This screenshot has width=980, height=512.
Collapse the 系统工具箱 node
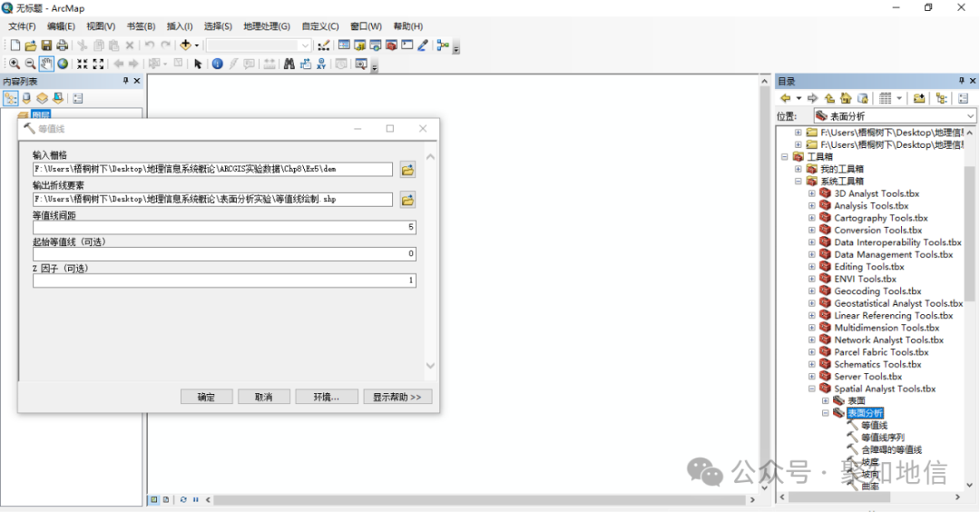pos(799,182)
